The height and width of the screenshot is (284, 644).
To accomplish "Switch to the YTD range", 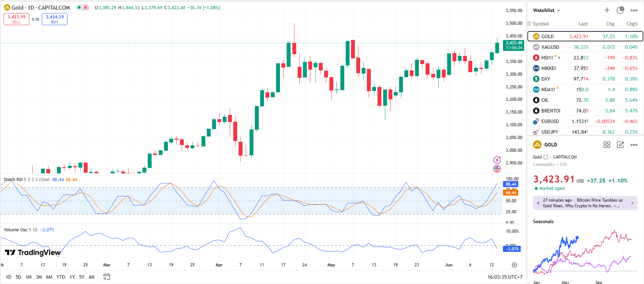I will tap(61, 277).
